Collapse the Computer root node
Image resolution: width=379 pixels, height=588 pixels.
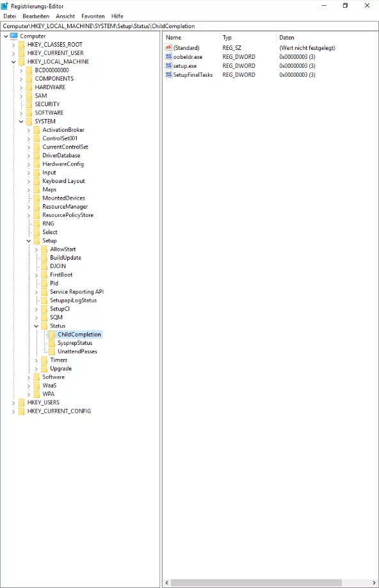click(x=6, y=36)
